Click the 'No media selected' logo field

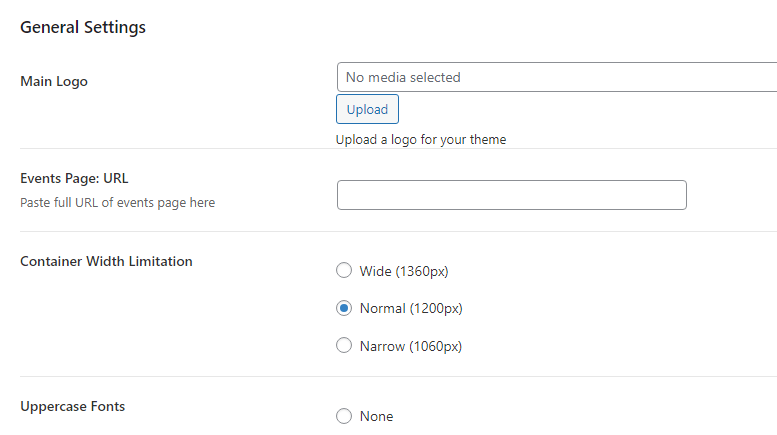pyautogui.click(x=556, y=77)
